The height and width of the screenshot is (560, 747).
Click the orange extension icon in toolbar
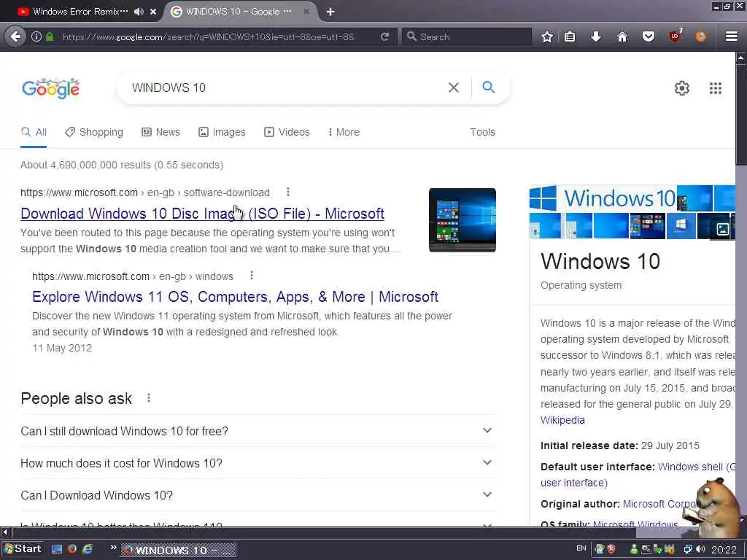pyautogui.click(x=701, y=36)
